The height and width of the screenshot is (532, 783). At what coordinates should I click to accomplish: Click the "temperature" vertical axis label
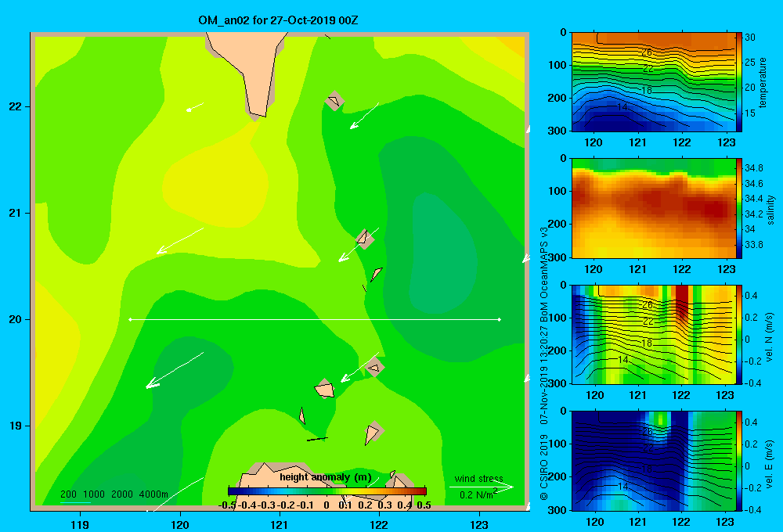[x=762, y=82]
